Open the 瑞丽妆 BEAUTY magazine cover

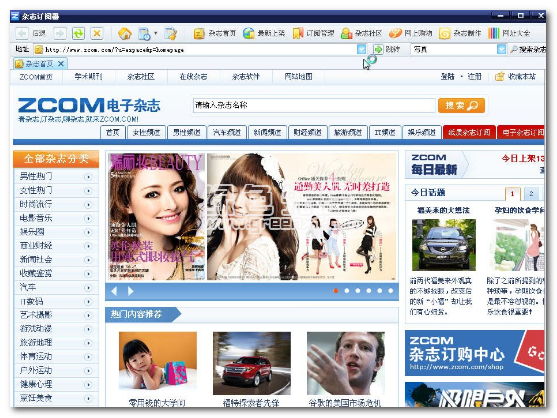click(157, 217)
